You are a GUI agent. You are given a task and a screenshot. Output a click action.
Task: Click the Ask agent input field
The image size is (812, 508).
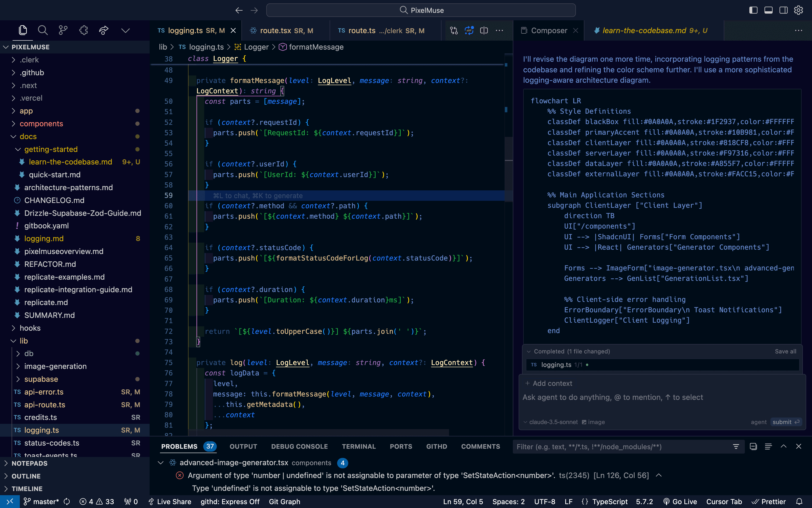coord(662,397)
